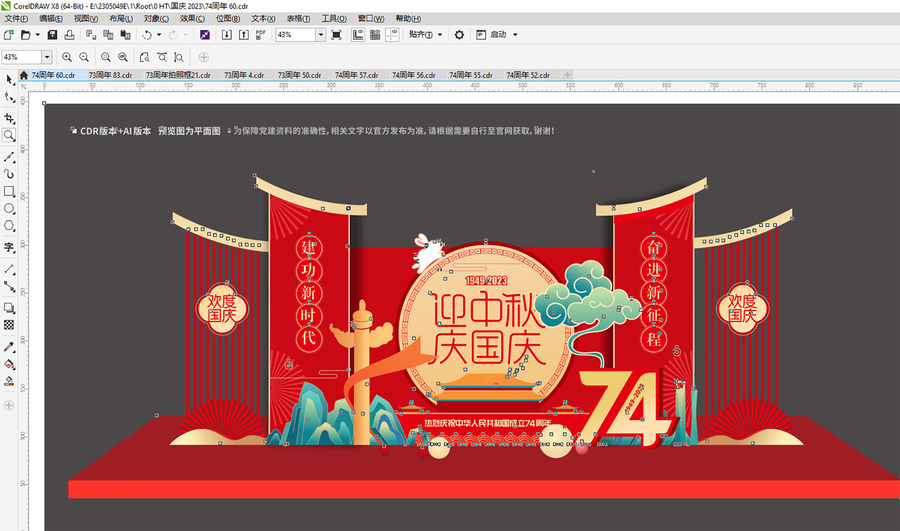Open the 帮助 menu
This screenshot has width=900, height=531.
tap(408, 19)
